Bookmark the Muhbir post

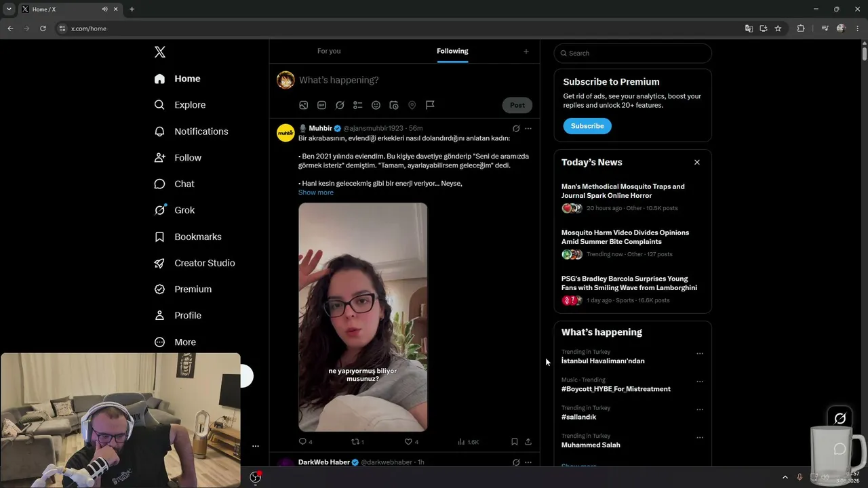515,442
